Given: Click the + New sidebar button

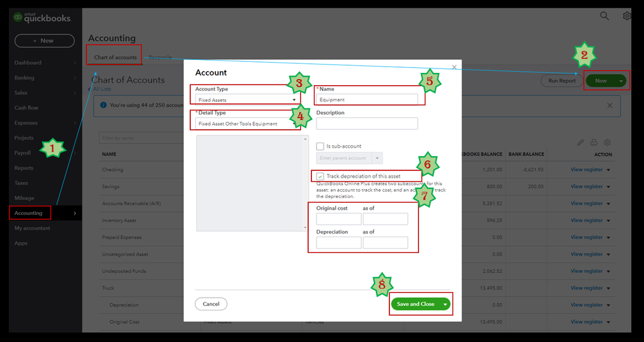Looking at the screenshot, I should 44,41.
